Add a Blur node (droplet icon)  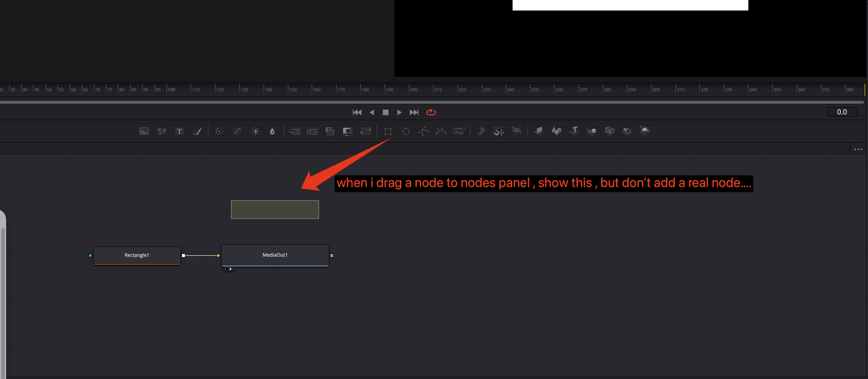tap(272, 131)
